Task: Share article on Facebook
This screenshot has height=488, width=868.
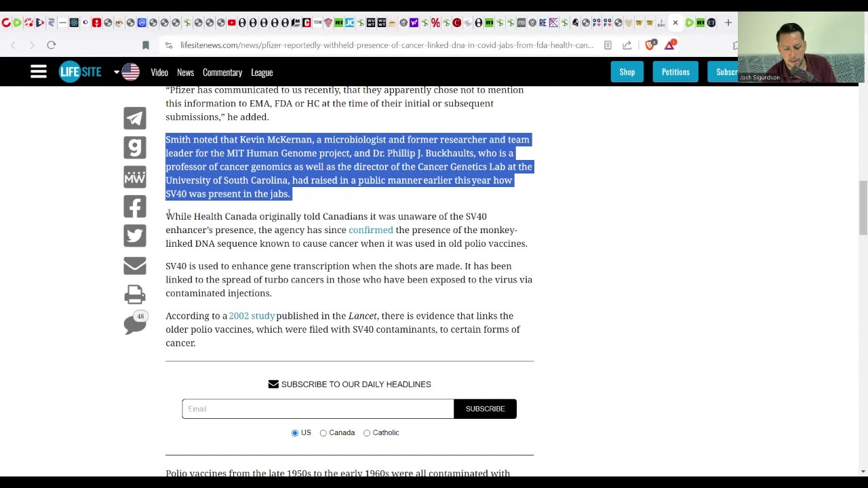Action: click(135, 206)
